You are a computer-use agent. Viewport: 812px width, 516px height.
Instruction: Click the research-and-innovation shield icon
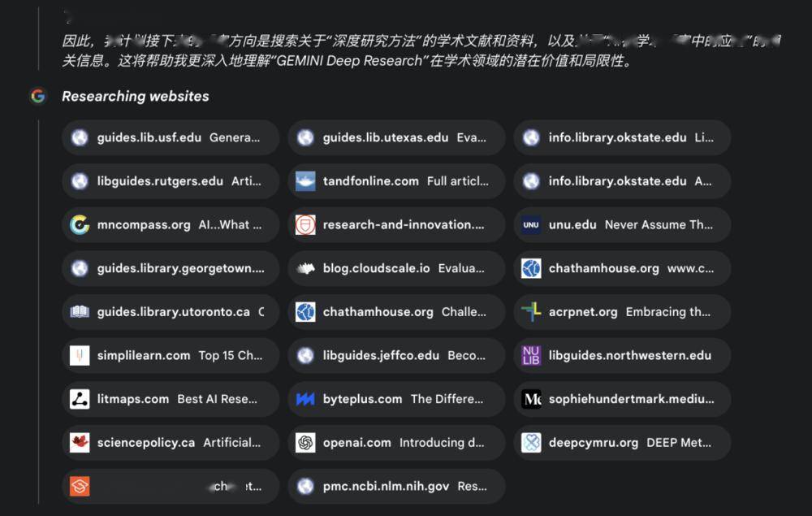click(305, 225)
